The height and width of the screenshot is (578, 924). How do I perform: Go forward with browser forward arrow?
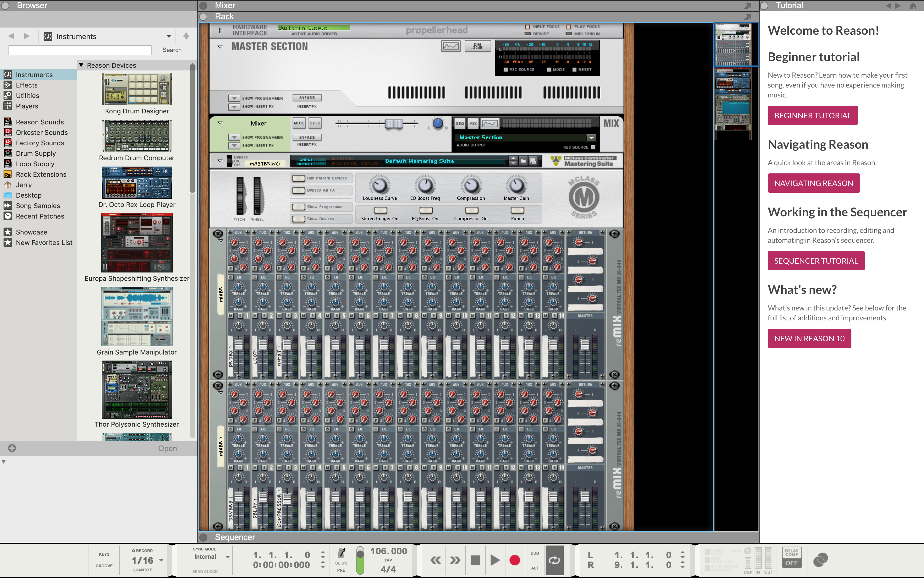click(27, 36)
